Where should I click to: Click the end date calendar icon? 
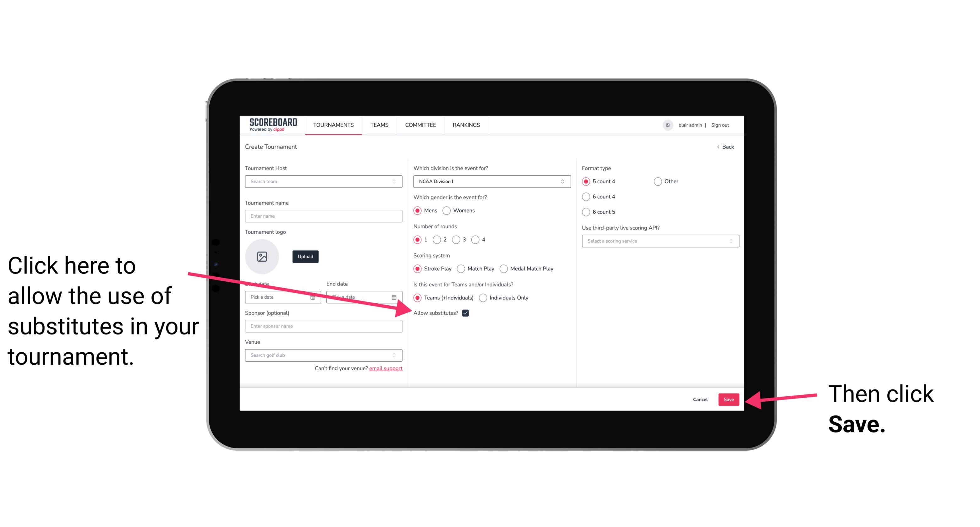coord(395,297)
